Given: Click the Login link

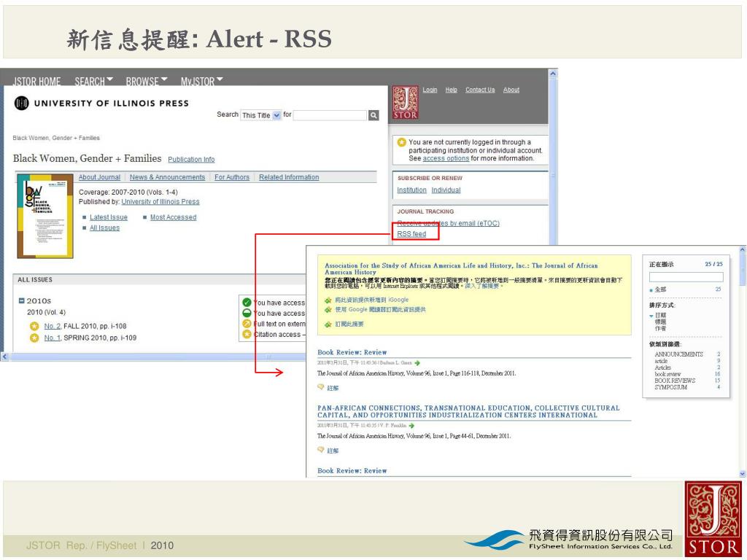Looking at the screenshot, I should point(430,90).
